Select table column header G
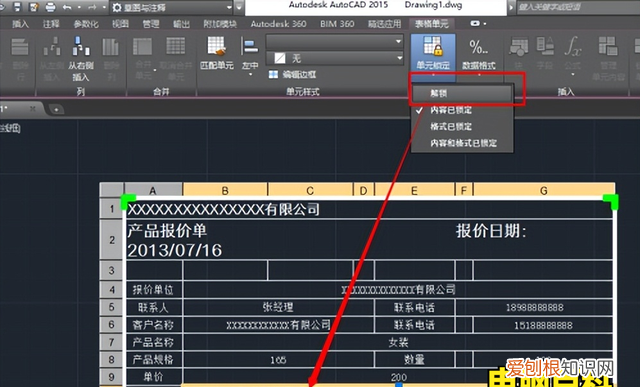640x387 pixels. click(x=544, y=191)
